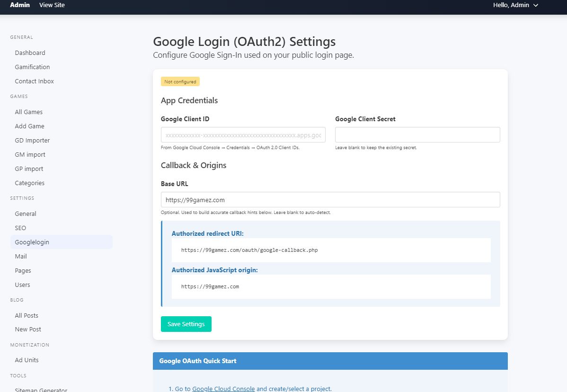Screen dimensions: 567x392
Task: Go to Gamification page
Action: tap(32, 67)
